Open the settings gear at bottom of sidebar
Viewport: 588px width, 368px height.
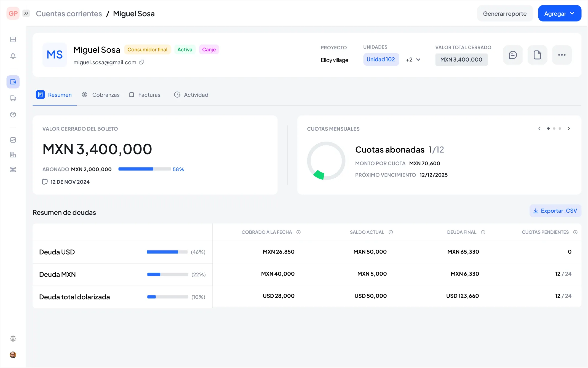click(x=13, y=338)
